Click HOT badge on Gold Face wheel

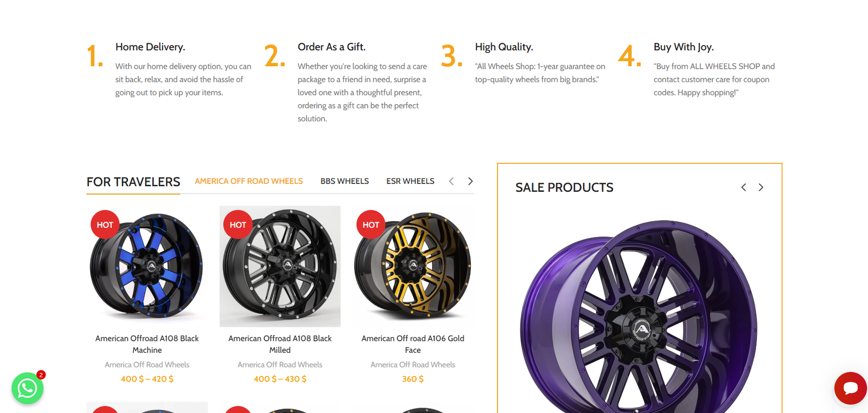[371, 224]
